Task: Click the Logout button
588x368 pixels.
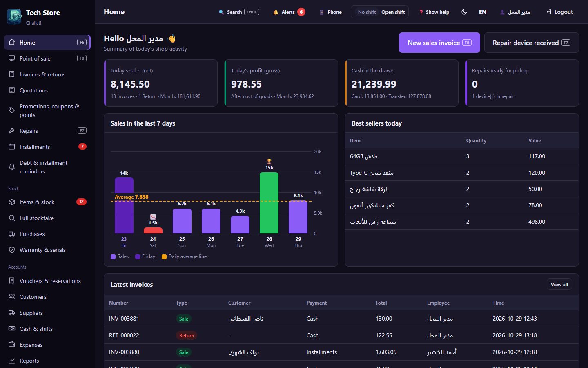Action: point(560,12)
